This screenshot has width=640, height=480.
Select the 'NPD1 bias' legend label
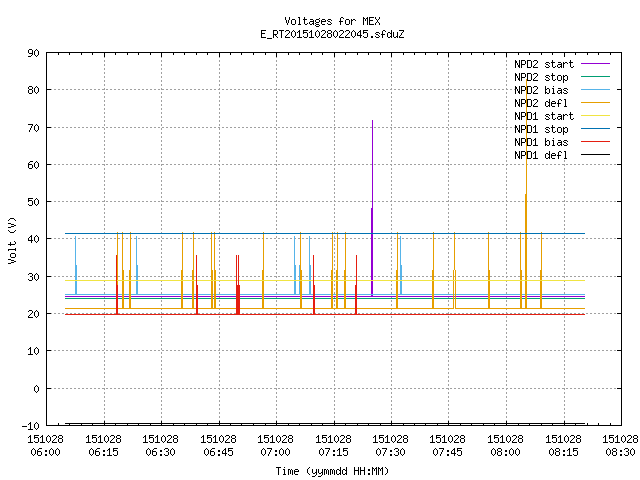point(541,142)
